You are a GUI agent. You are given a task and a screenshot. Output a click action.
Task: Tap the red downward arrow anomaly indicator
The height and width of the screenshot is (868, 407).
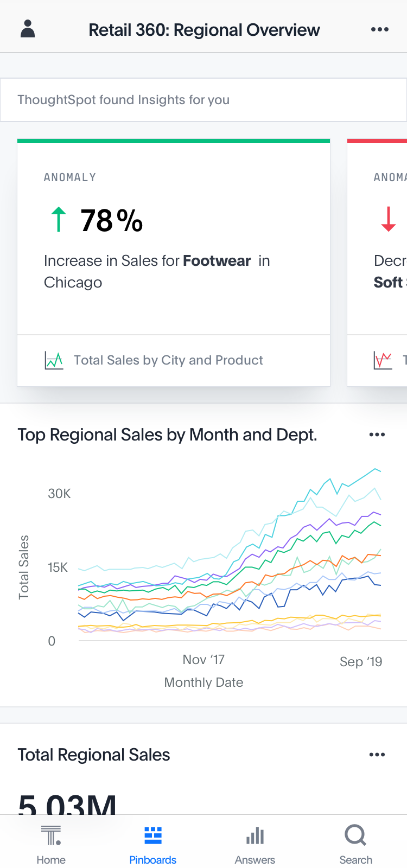[388, 219]
